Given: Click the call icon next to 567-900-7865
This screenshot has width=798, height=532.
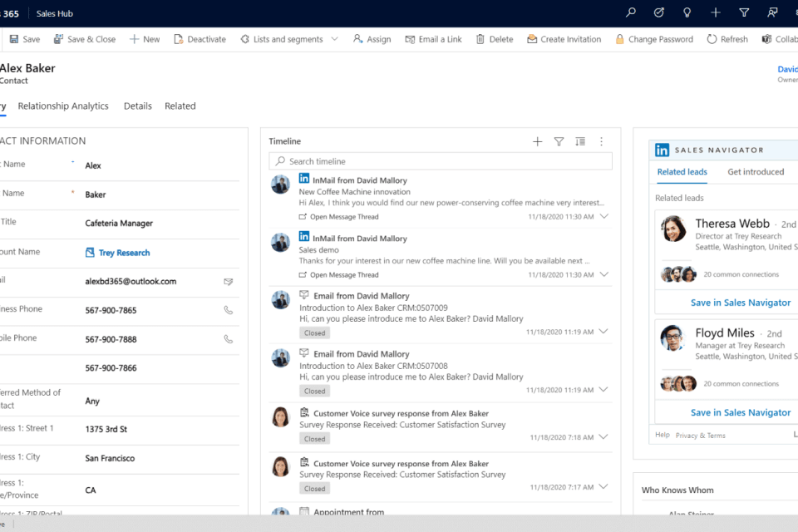Looking at the screenshot, I should (228, 310).
